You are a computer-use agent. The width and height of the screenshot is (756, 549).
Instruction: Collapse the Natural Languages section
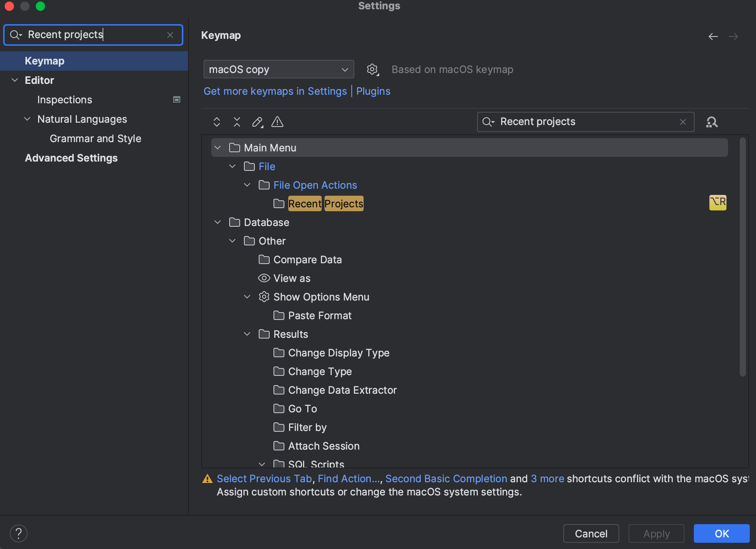(28, 119)
